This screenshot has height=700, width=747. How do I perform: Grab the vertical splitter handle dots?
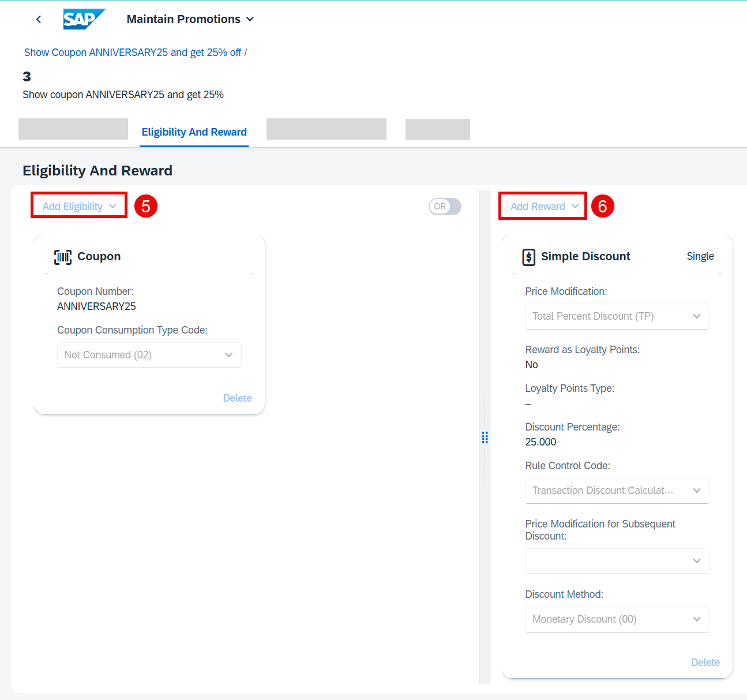pos(485,437)
